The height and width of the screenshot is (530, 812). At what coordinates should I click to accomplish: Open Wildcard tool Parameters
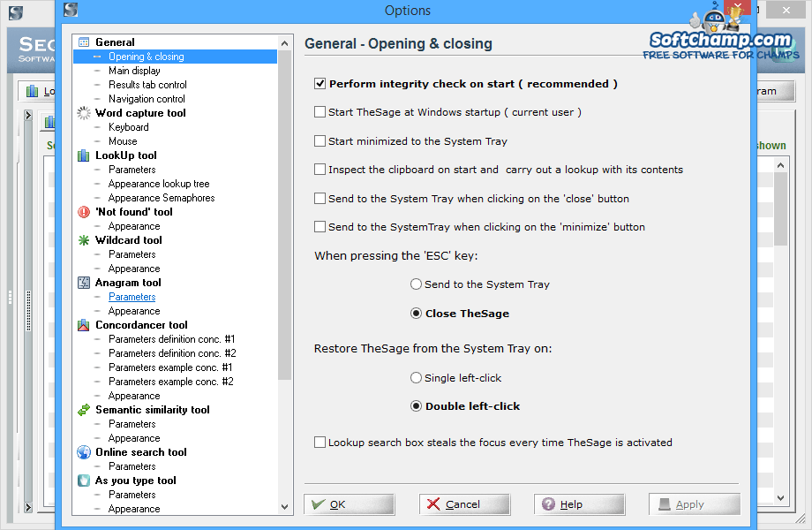pyautogui.click(x=132, y=254)
